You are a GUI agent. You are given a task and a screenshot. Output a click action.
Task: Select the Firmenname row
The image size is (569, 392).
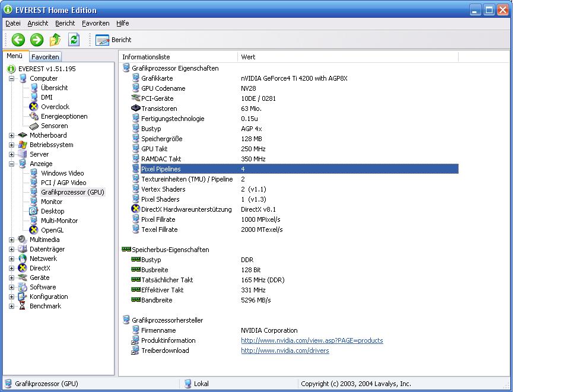point(295,330)
